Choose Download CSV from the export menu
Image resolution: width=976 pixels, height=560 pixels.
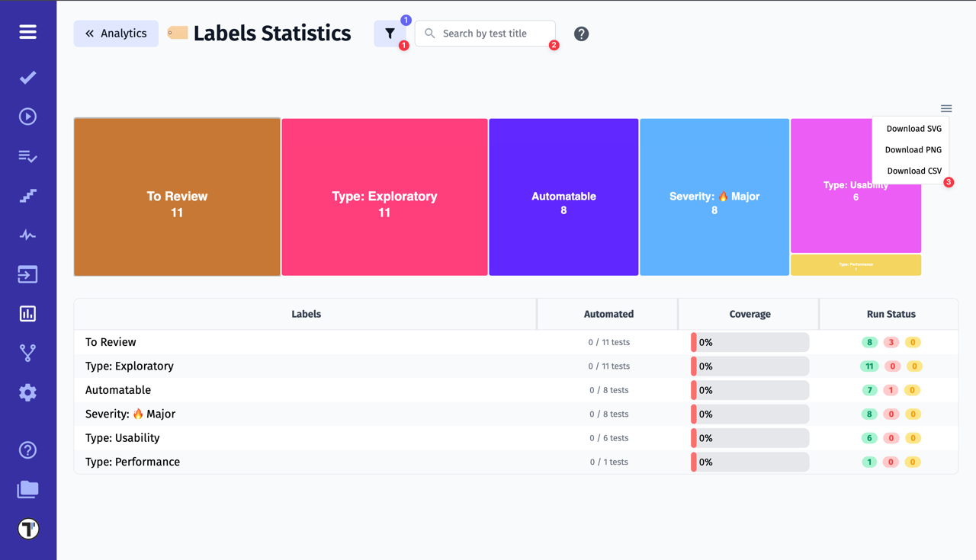pyautogui.click(x=914, y=171)
